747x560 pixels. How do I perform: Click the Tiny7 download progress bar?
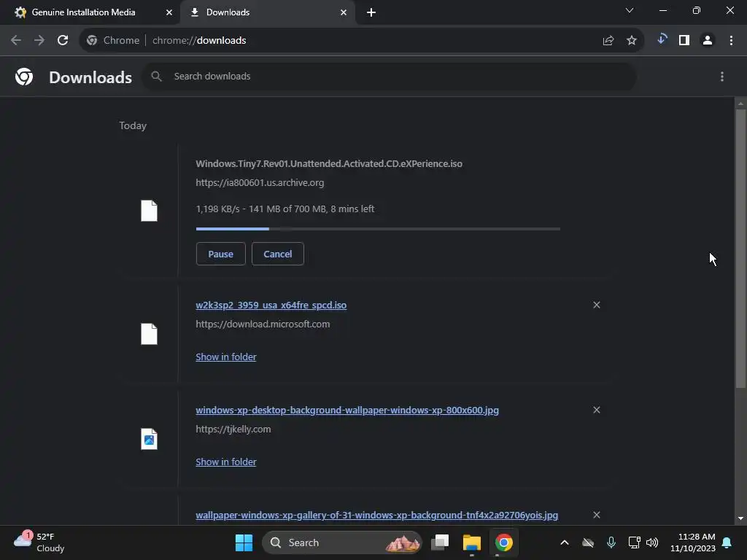point(378,229)
